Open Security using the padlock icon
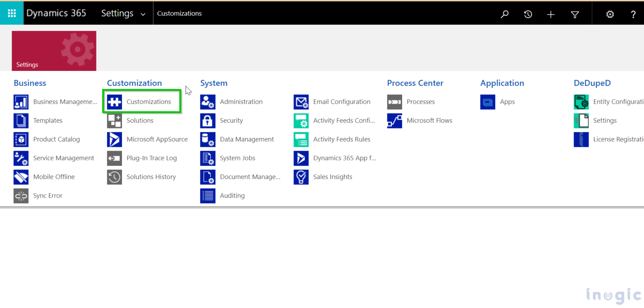The image size is (644, 308). tap(208, 120)
